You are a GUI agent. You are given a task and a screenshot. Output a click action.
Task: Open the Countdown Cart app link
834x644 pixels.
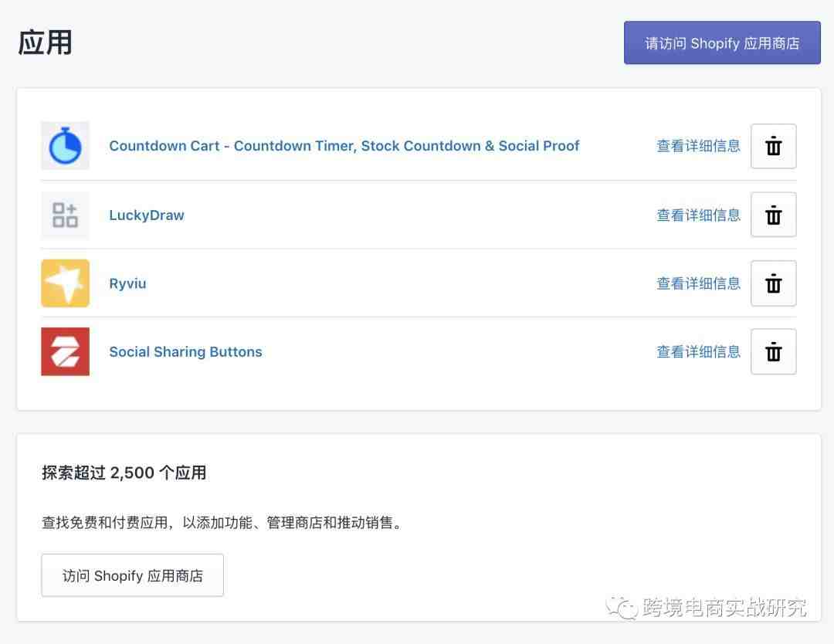[344, 146]
